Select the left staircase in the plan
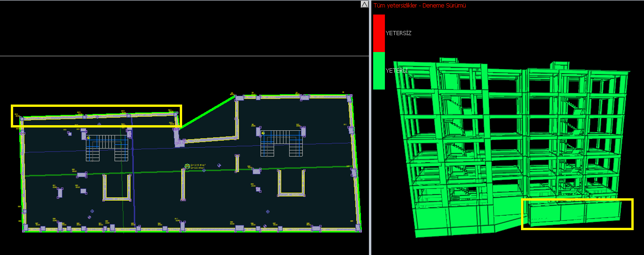This screenshot has height=255, width=644. [x=107, y=148]
